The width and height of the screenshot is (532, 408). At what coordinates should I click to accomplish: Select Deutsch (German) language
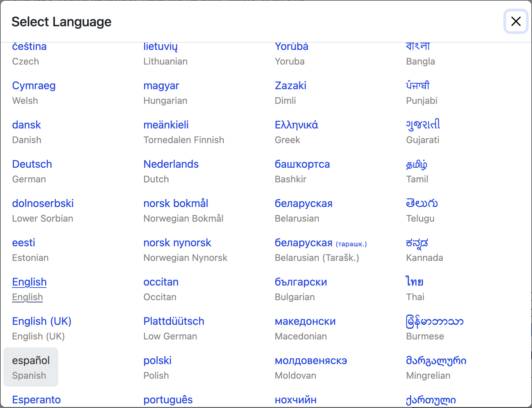click(32, 164)
